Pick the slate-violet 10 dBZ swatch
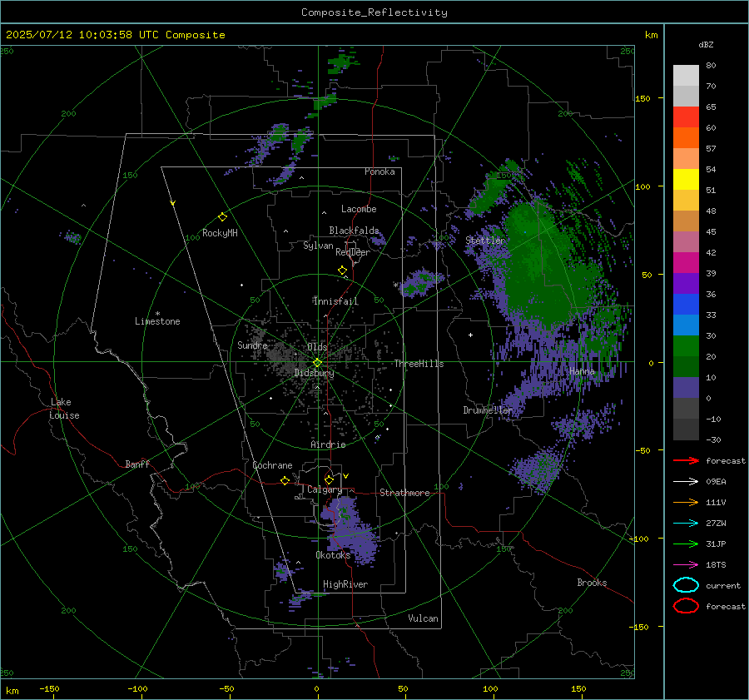 point(686,387)
